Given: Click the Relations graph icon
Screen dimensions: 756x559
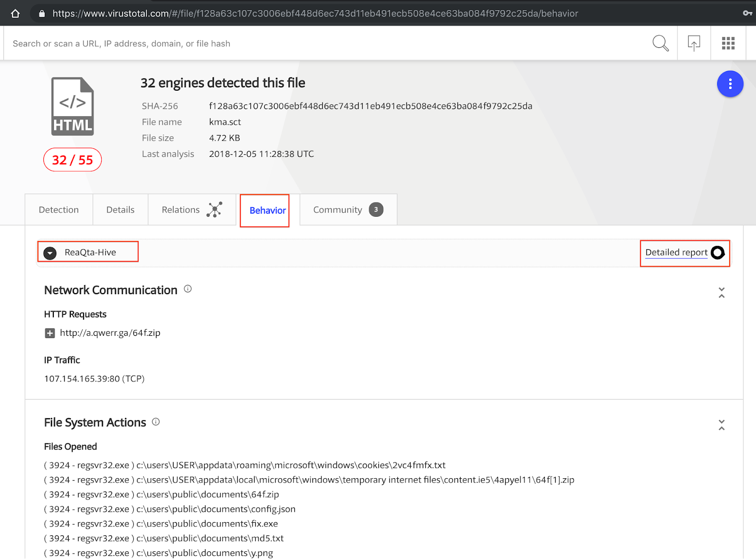Looking at the screenshot, I should pos(215,210).
